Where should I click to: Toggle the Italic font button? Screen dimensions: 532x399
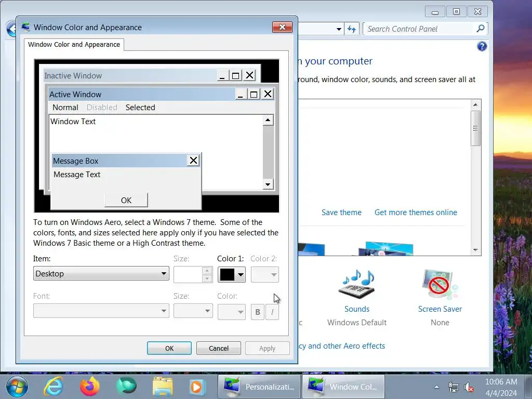pos(272,312)
